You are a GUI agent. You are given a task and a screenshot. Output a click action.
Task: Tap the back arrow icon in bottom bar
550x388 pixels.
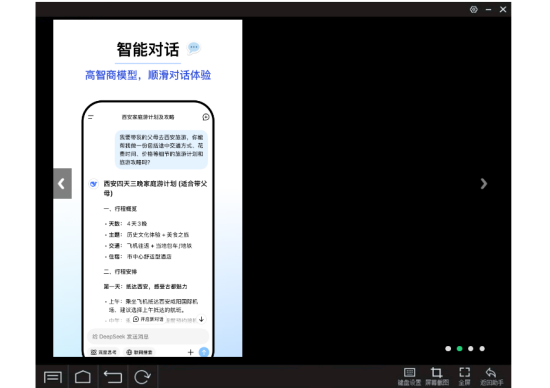[113, 377]
